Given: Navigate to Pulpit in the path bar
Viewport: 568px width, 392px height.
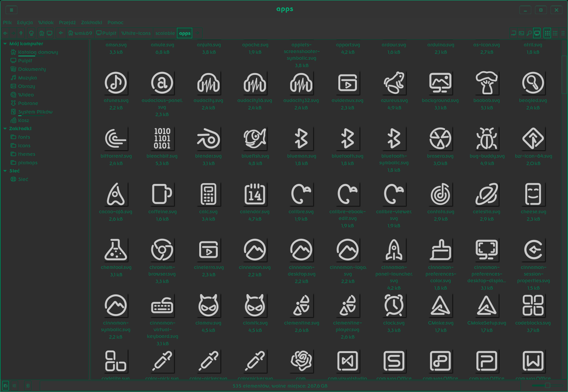Looking at the screenshot, I should (106, 33).
